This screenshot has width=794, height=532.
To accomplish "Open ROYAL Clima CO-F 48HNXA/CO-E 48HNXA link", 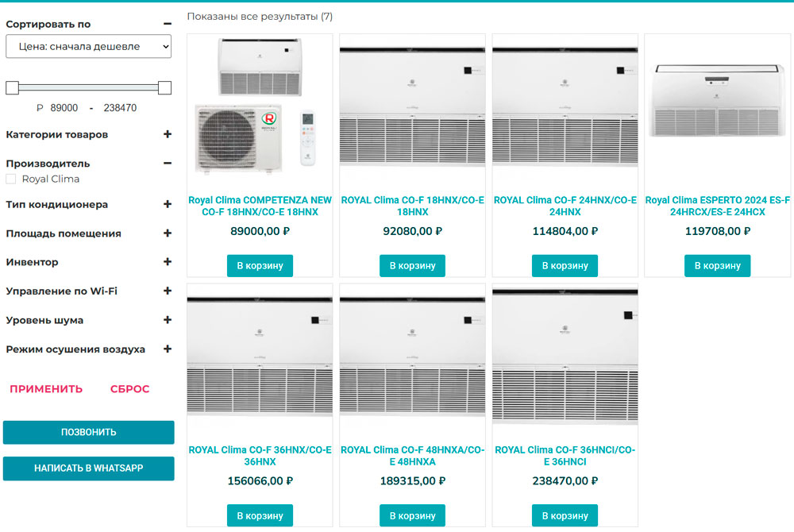I will point(412,456).
